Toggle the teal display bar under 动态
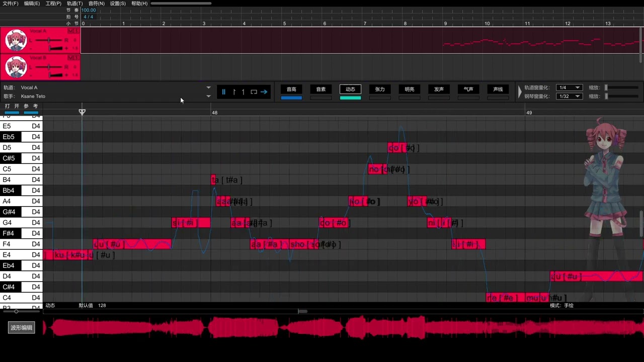Screen dimensions: 644x362 tap(350, 98)
